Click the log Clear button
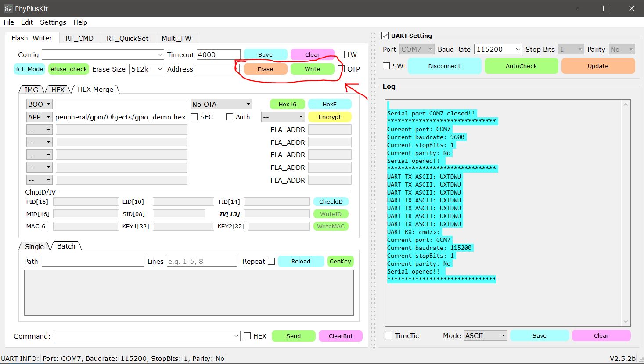644x364 pixels. pyautogui.click(x=601, y=335)
